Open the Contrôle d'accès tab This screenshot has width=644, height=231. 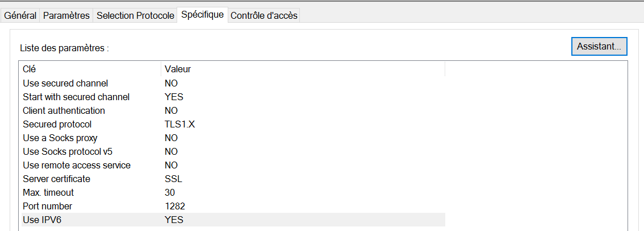tap(264, 15)
